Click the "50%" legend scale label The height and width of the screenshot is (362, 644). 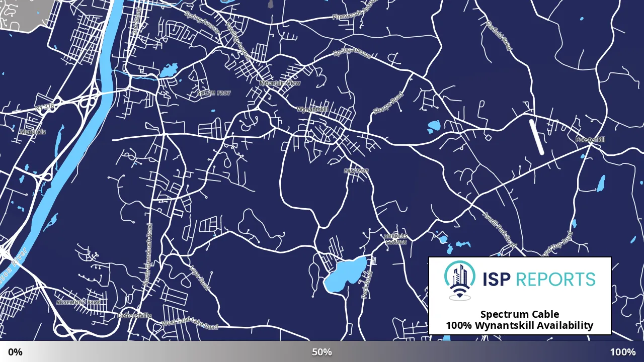click(x=322, y=352)
